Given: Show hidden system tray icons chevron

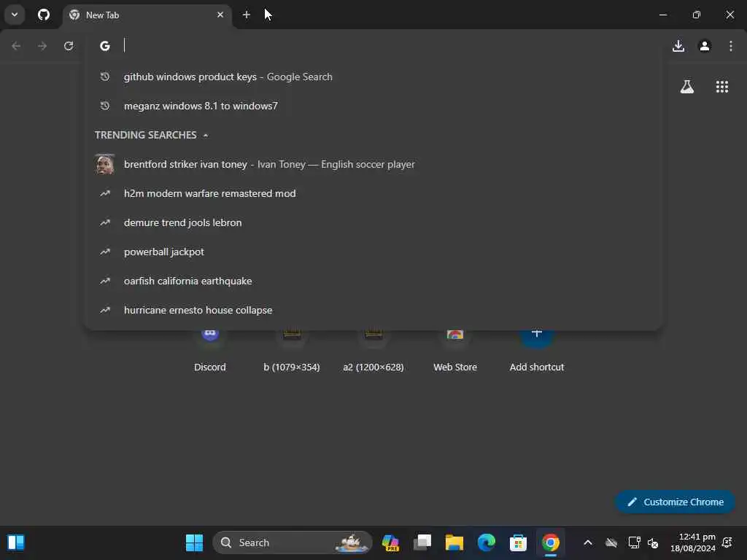Looking at the screenshot, I should [588, 542].
